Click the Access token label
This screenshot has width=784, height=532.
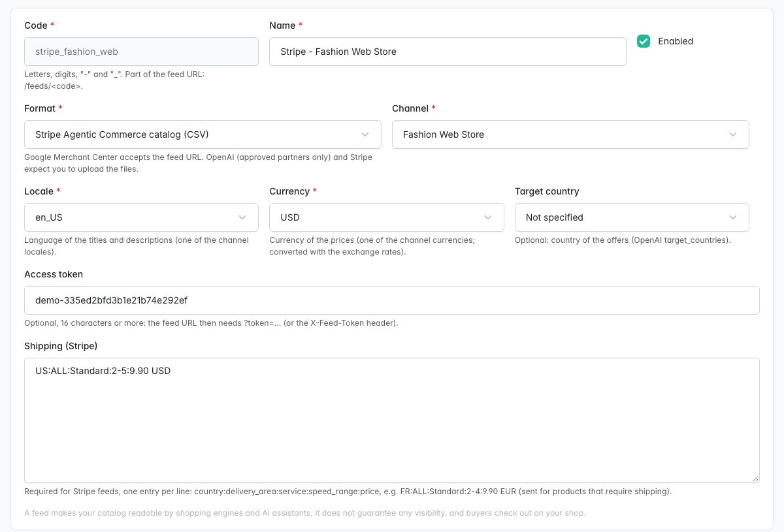coord(54,274)
